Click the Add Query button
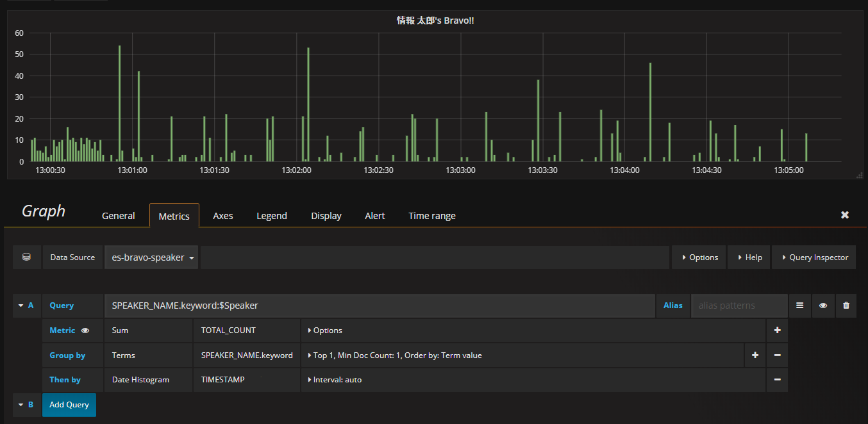The width and height of the screenshot is (868, 424). point(69,405)
